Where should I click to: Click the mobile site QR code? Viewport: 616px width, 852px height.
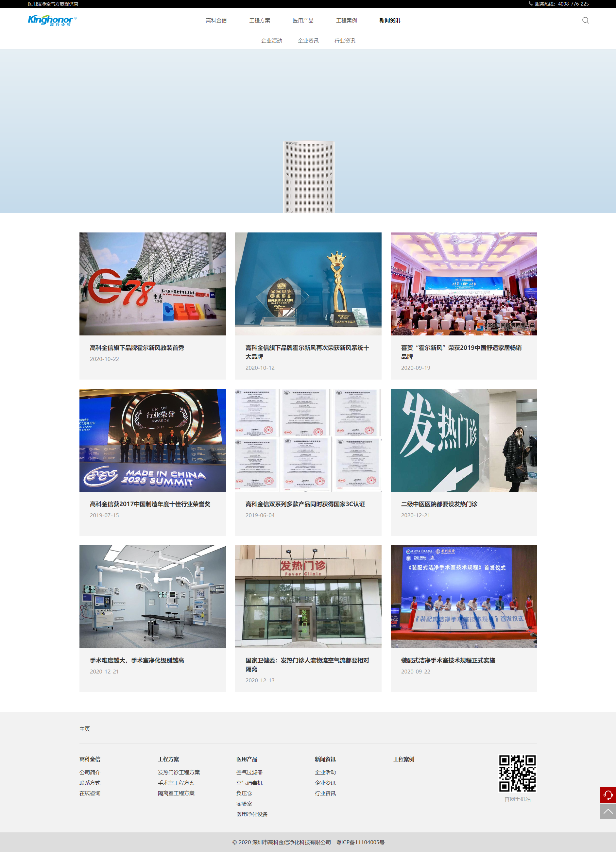[517, 773]
